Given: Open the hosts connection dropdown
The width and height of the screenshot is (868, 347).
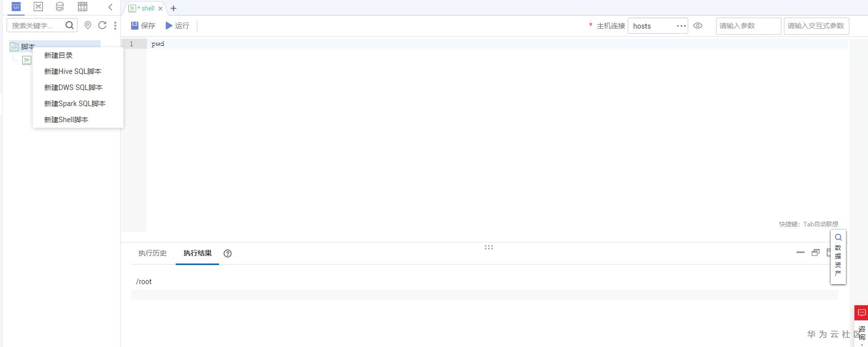Looking at the screenshot, I should [658, 26].
